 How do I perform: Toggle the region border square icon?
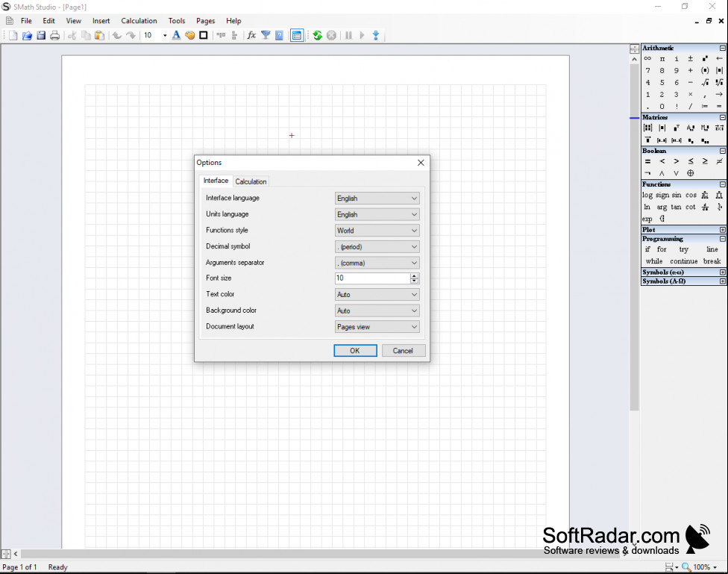204,35
